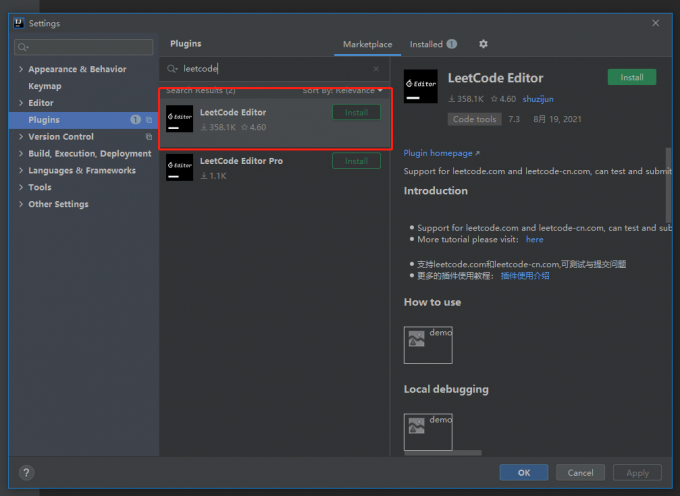Click the Installed tab count badge
The width and height of the screenshot is (680, 496).
click(x=451, y=44)
